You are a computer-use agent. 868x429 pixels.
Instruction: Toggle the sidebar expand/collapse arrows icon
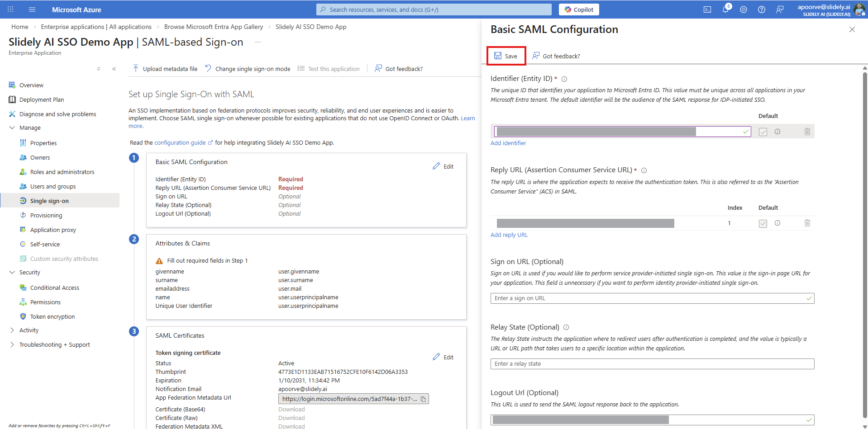[x=99, y=69]
